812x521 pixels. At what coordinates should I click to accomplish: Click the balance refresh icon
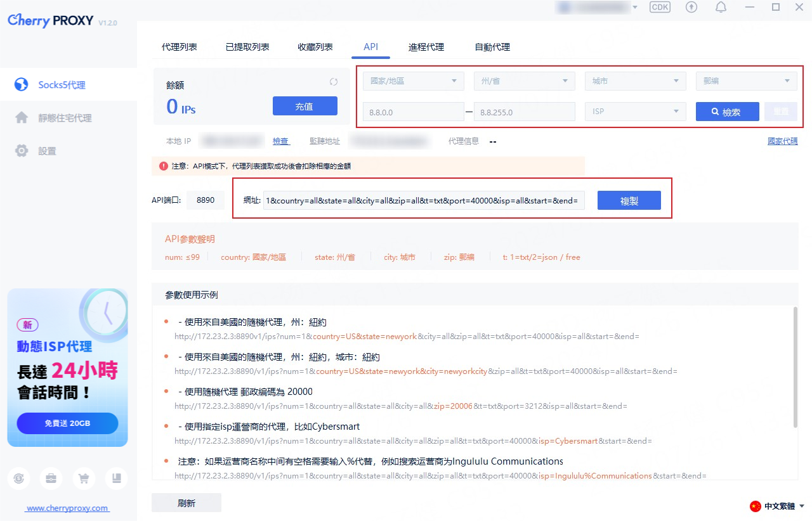(334, 82)
